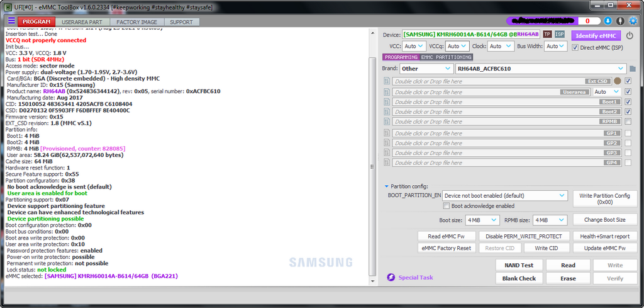Screen dimensions: 644x308
Task: Click the Read eMMC Fw button
Action: pyautogui.click(x=446, y=236)
